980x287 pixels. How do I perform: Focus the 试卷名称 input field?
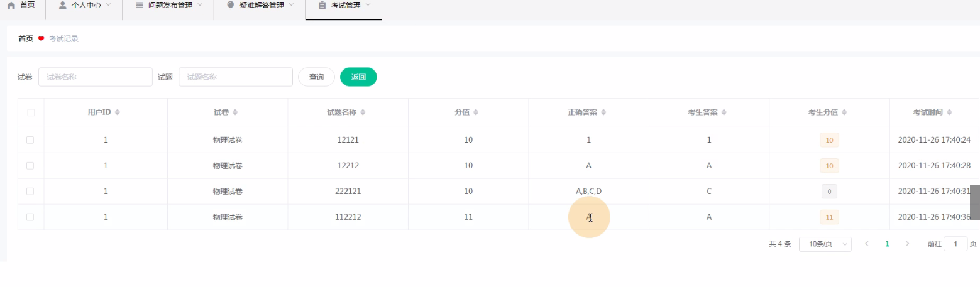pos(96,77)
